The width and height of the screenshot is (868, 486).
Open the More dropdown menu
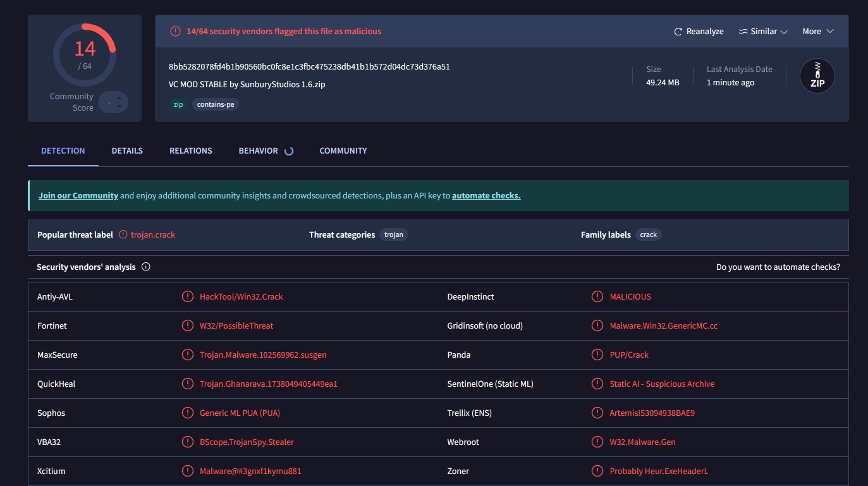818,32
